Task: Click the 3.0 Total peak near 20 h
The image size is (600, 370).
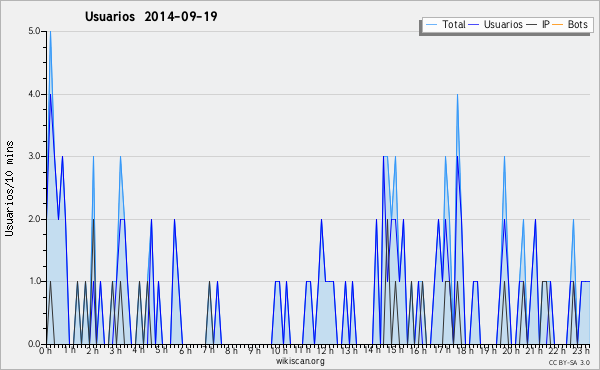Action: [x=504, y=157]
